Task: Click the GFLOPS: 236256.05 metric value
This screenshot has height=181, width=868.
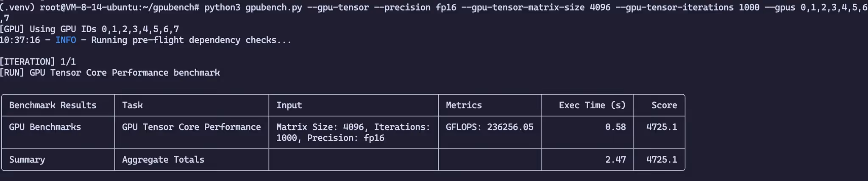Action: coord(490,127)
